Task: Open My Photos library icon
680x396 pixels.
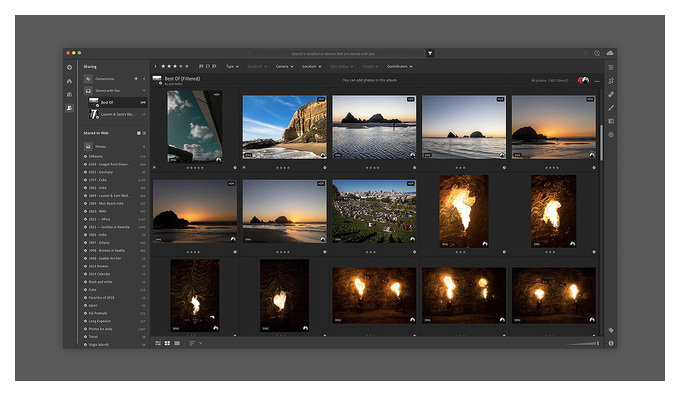Action: [x=69, y=94]
